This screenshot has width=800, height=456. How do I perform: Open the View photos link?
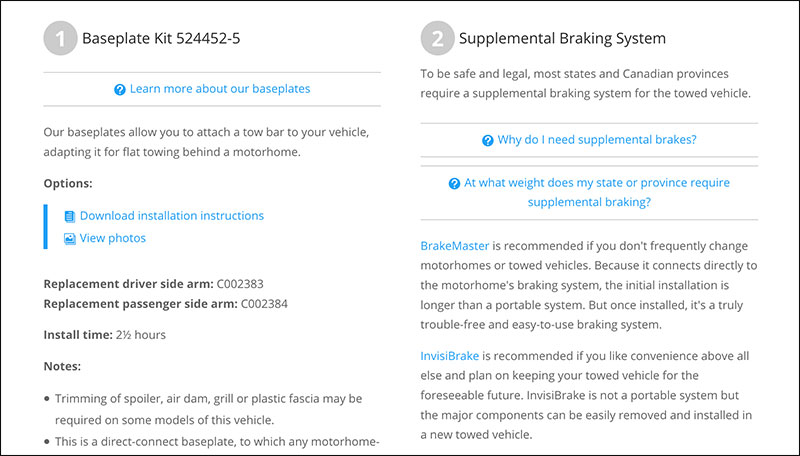coord(113,238)
